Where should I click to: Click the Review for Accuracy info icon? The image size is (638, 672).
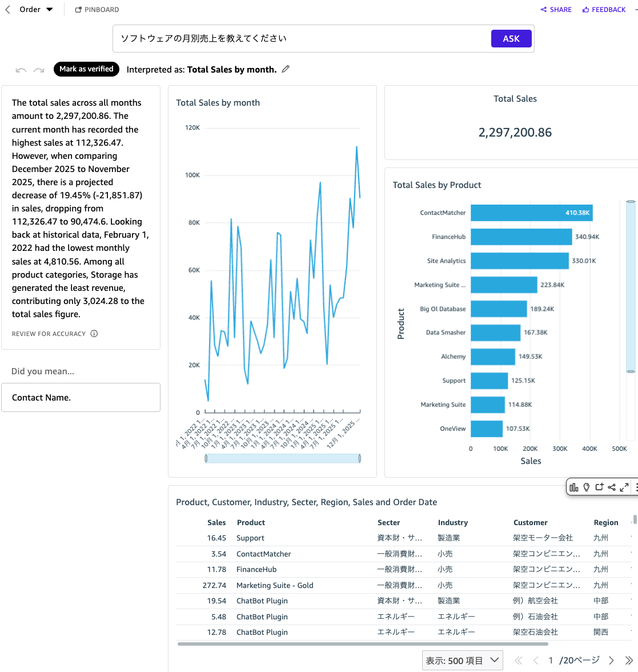pos(94,333)
